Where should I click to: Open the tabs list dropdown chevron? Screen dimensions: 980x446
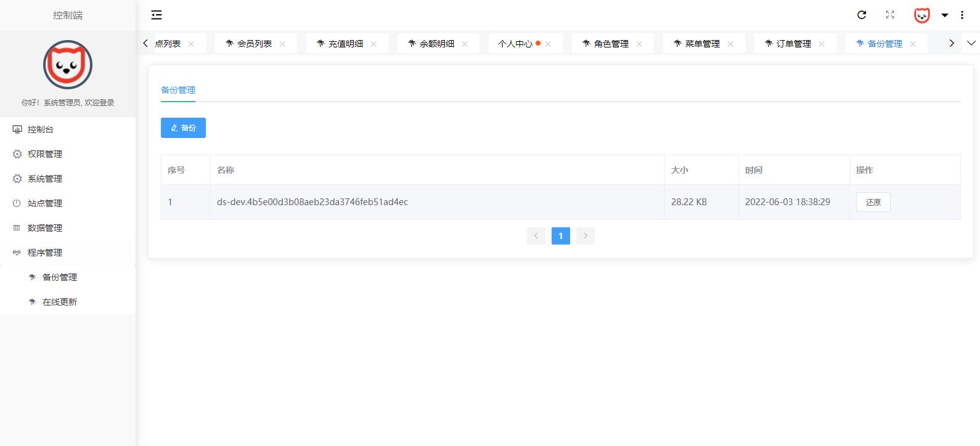[x=971, y=43]
